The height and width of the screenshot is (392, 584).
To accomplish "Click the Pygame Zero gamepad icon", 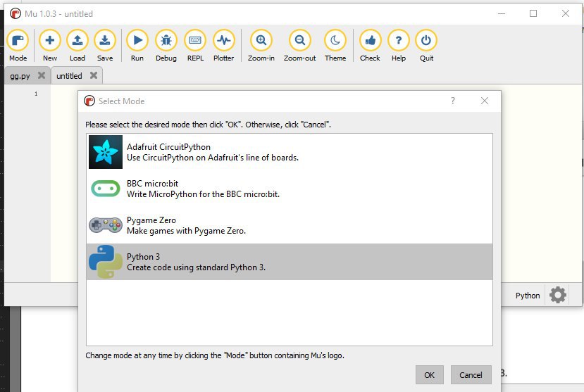I will (106, 225).
